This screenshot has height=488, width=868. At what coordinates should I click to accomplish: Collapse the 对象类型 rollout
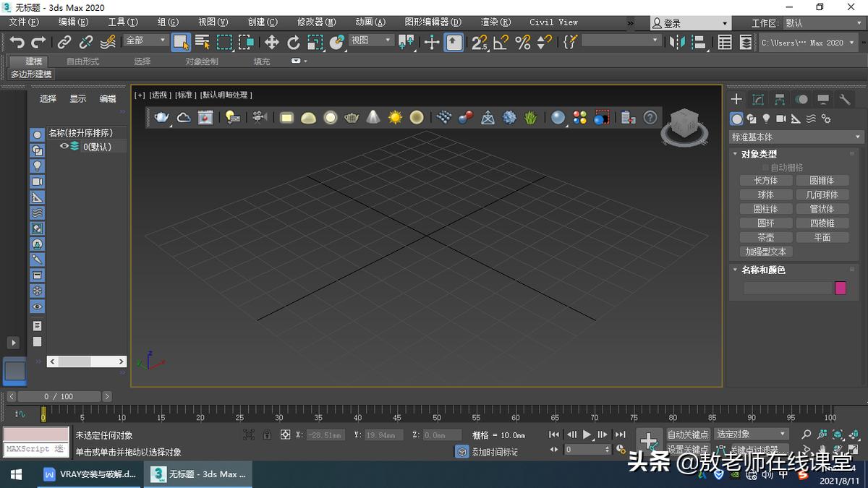733,153
